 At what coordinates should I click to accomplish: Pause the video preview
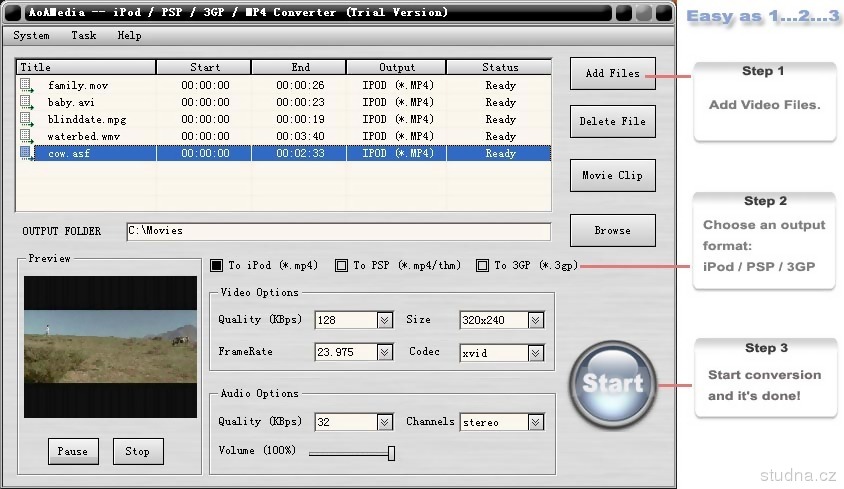(x=73, y=451)
